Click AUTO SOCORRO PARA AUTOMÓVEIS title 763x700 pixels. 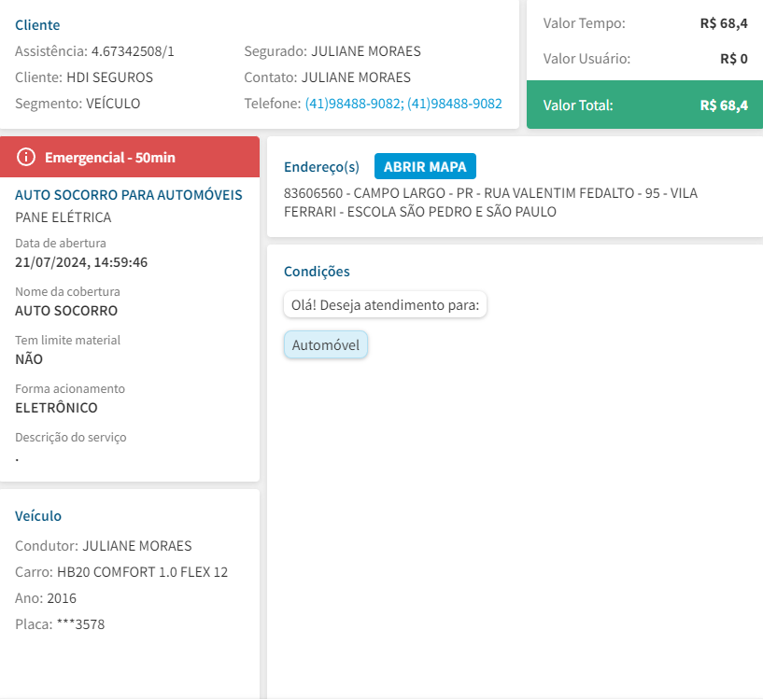[x=129, y=194]
